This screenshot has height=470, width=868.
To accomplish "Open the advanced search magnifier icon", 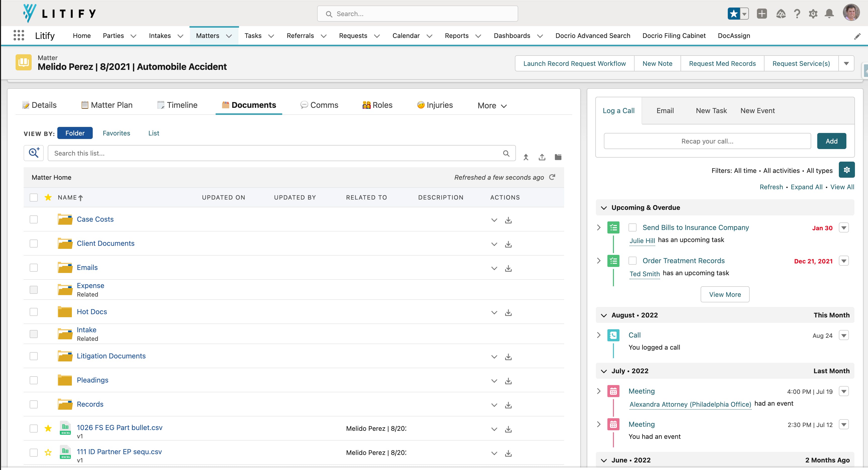I will point(34,153).
